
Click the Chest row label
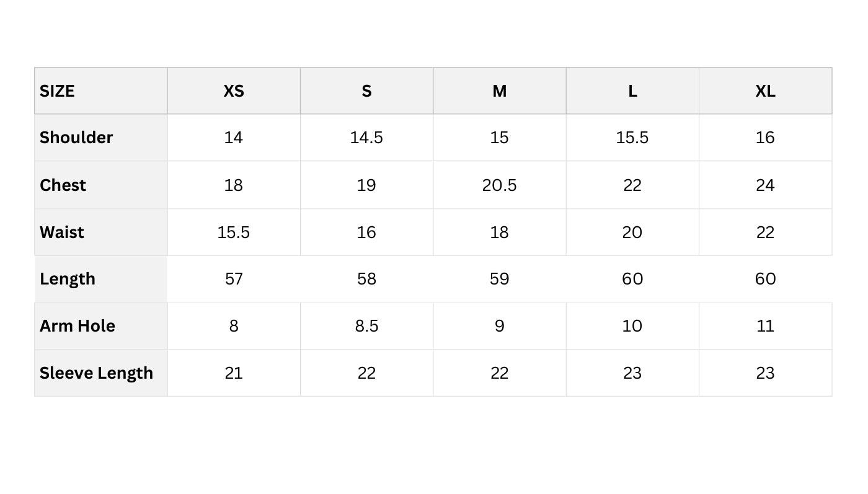(x=63, y=185)
